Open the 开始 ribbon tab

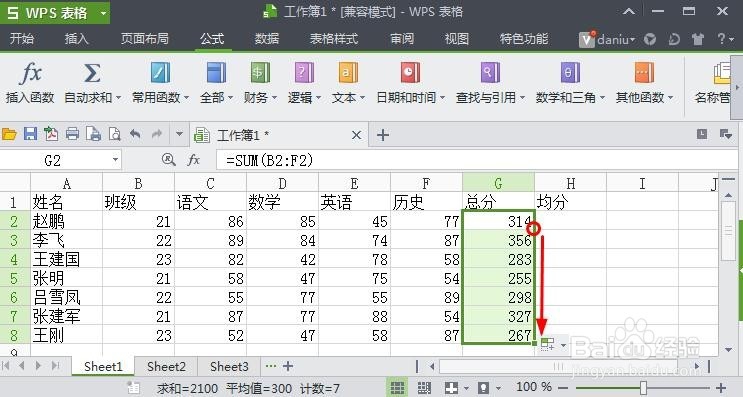(22, 38)
